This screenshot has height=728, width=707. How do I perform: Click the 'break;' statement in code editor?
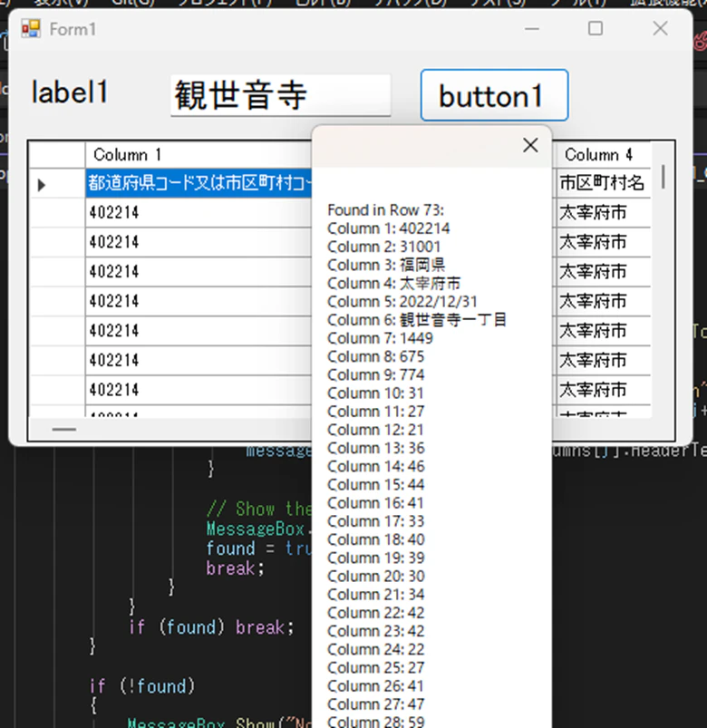236,568
